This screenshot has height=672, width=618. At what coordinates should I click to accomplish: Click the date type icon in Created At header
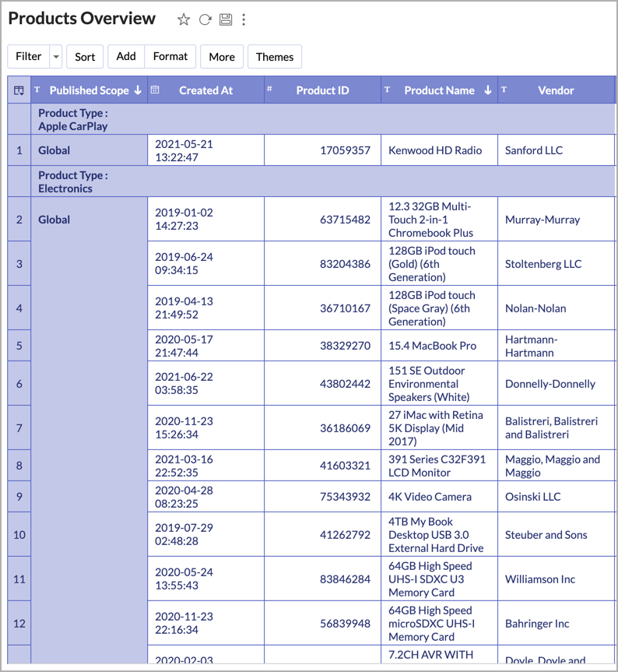(155, 90)
